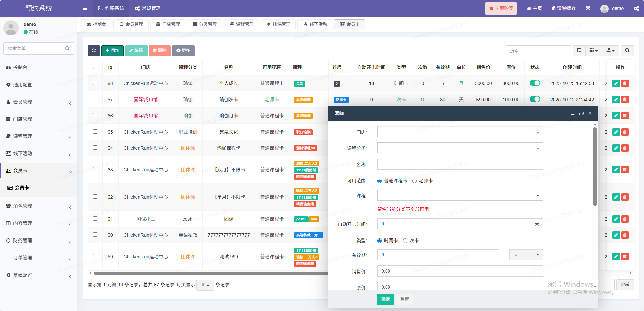
Task: Click green edit pencil icon for row 68
Action: click(616, 83)
